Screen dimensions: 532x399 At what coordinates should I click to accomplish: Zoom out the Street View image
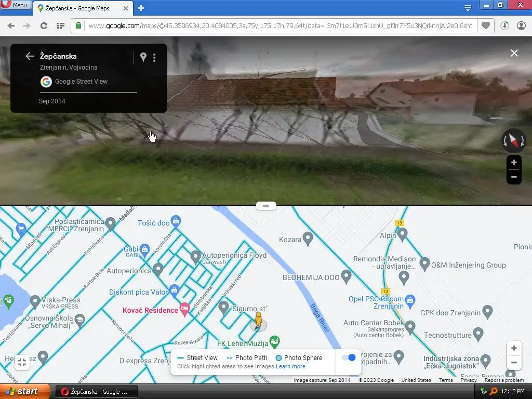click(x=514, y=177)
